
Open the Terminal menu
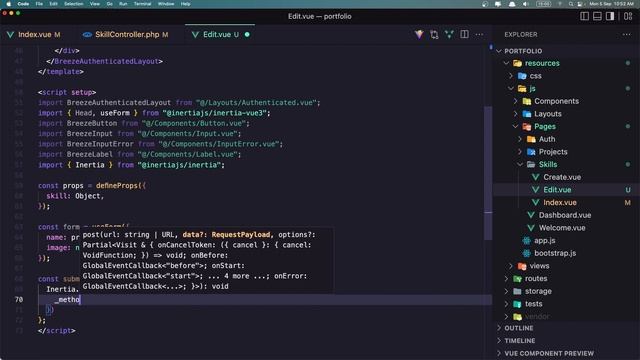tap(142, 4)
